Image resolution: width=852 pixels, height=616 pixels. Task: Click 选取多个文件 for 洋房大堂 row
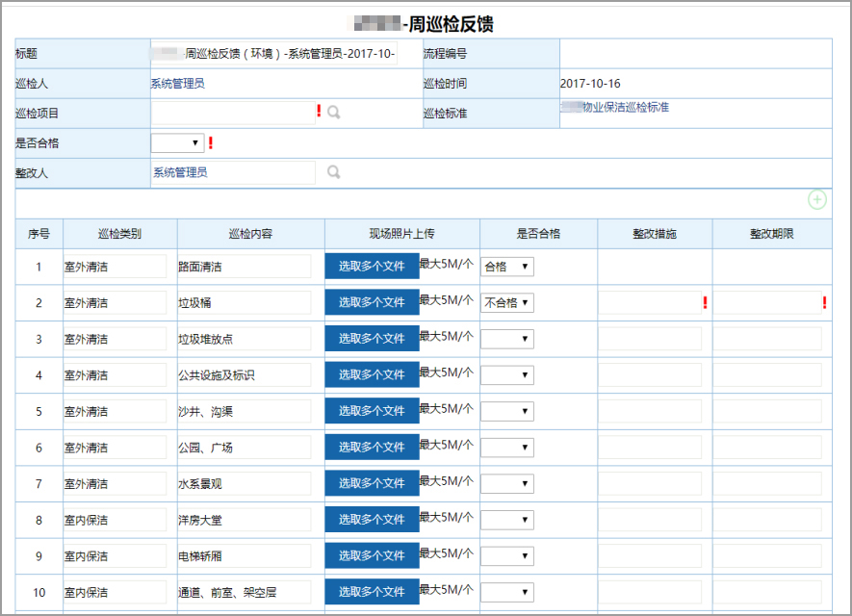point(373,520)
